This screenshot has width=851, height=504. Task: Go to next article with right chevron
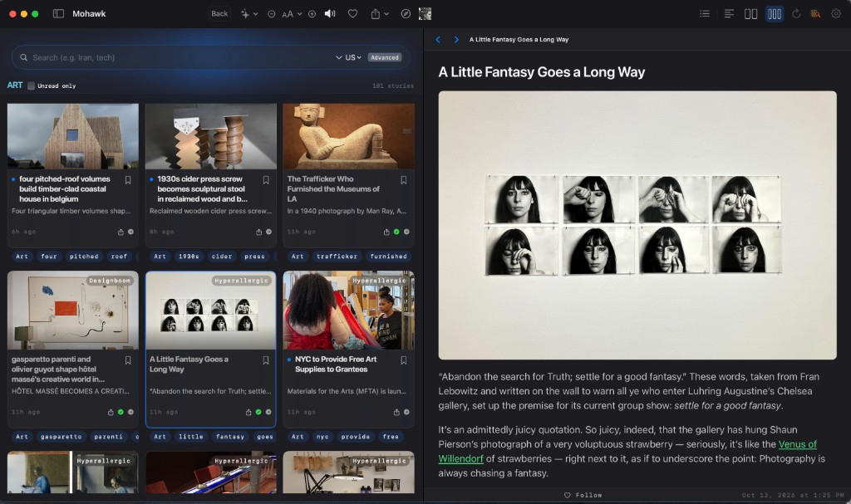[x=456, y=40]
